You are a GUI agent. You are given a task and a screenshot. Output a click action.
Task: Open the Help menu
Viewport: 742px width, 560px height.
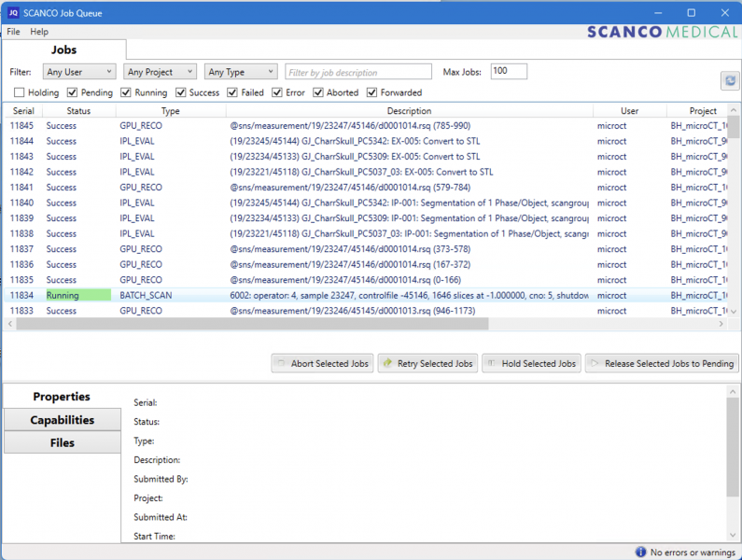[x=39, y=32]
